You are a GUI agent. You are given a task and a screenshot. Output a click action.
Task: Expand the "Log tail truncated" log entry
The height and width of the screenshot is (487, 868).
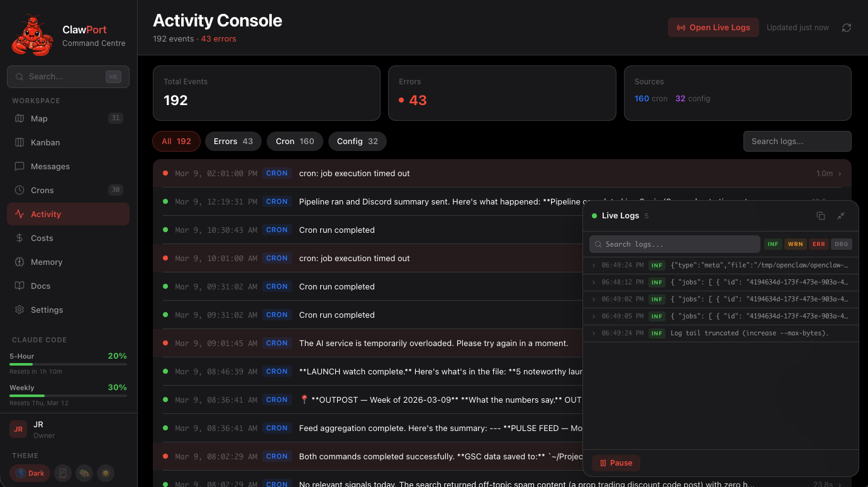(x=594, y=333)
